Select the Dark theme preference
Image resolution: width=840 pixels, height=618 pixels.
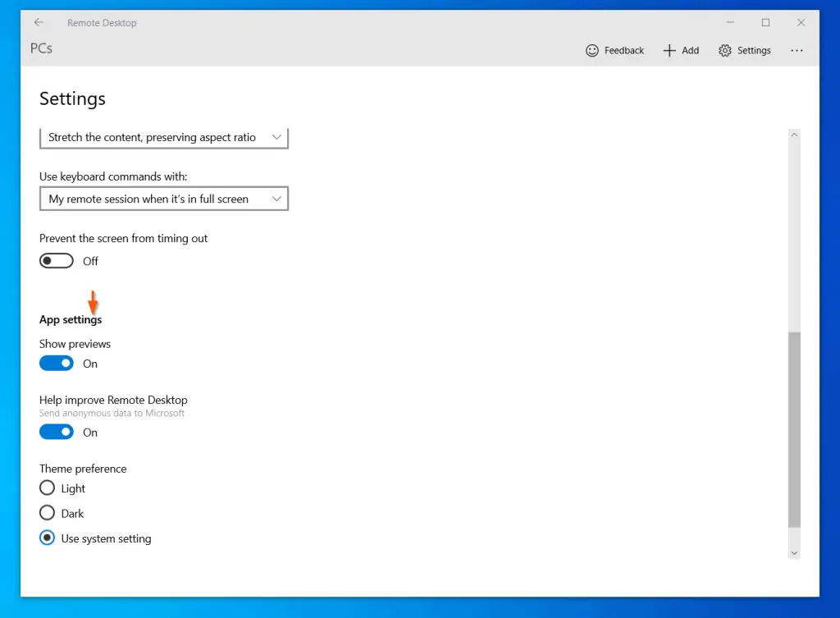(47, 512)
